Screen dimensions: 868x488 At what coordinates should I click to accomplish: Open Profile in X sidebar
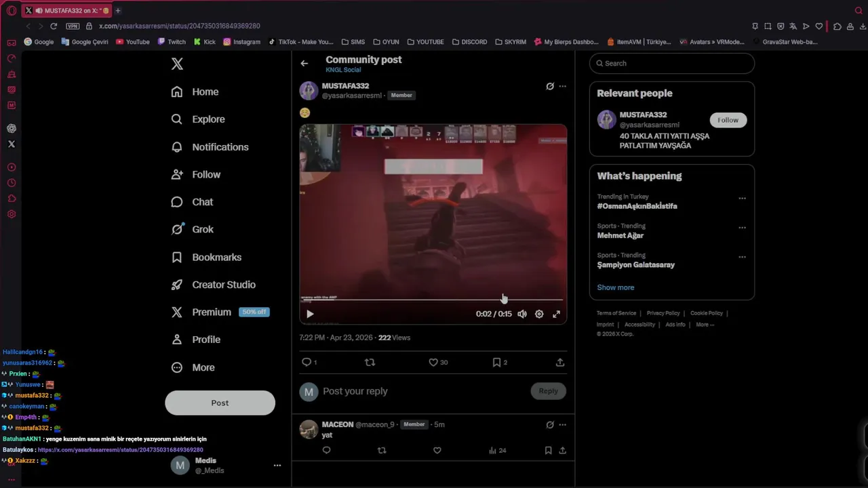point(196,340)
